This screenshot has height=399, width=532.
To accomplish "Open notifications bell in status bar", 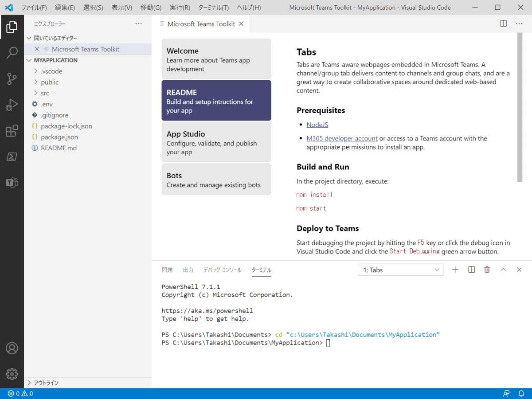I will click(x=521, y=394).
